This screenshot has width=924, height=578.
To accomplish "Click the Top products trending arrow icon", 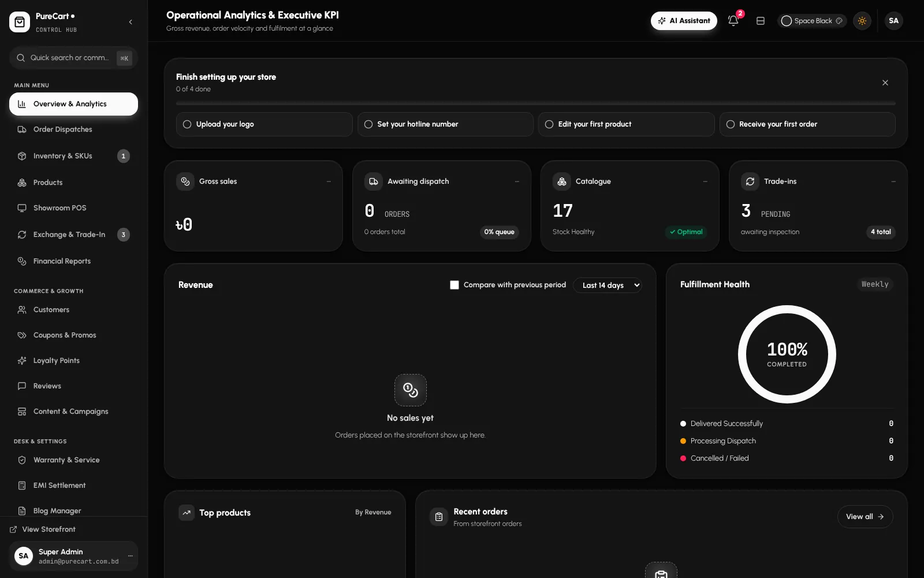I will (x=187, y=513).
